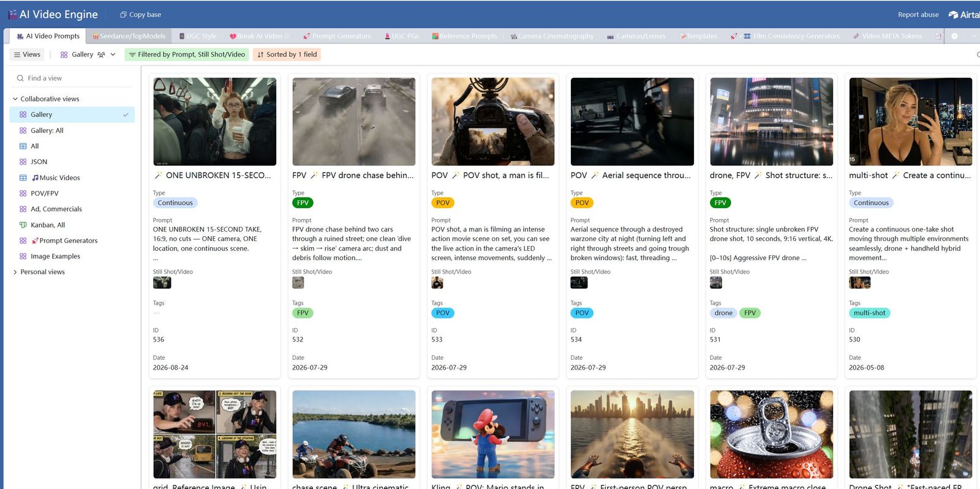Click the gallery icon beside Gallery: All
Viewport: 980px width, 489px height.
click(23, 130)
